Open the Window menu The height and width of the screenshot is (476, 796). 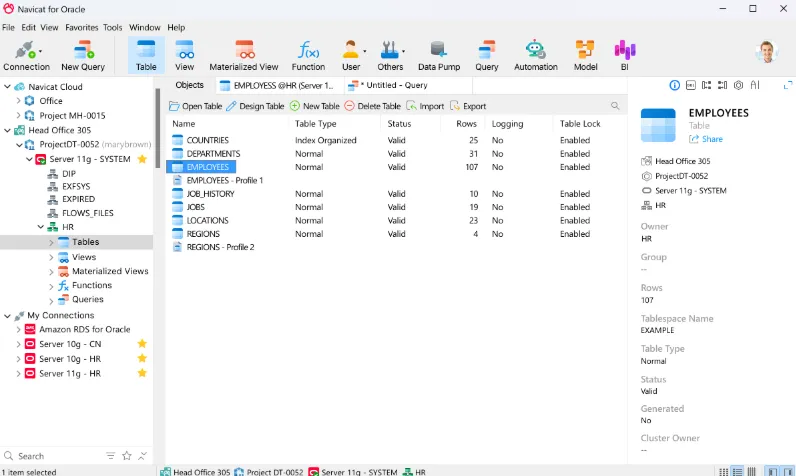tap(144, 27)
